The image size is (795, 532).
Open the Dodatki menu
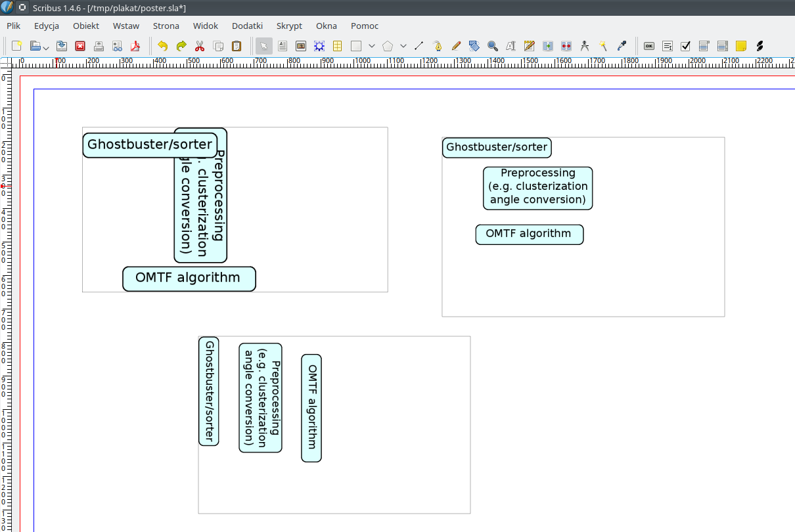click(x=248, y=26)
